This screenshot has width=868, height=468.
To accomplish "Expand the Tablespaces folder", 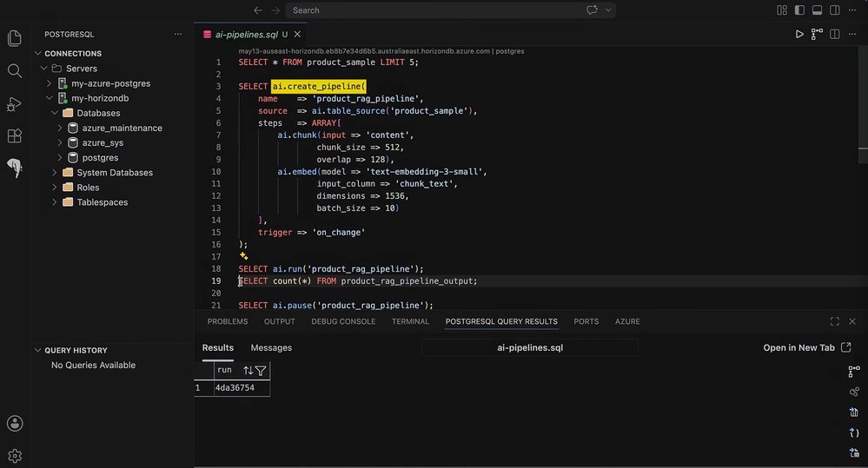I will pyautogui.click(x=54, y=202).
